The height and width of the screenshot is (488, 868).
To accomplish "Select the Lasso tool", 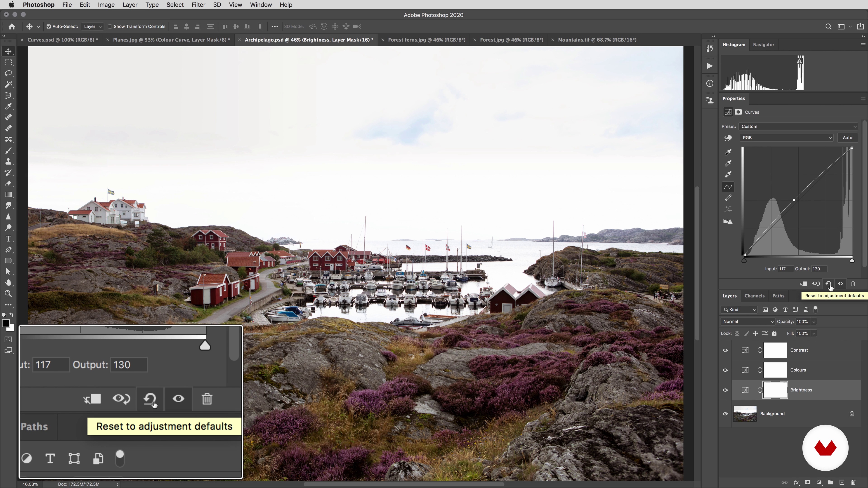I will pos(8,73).
